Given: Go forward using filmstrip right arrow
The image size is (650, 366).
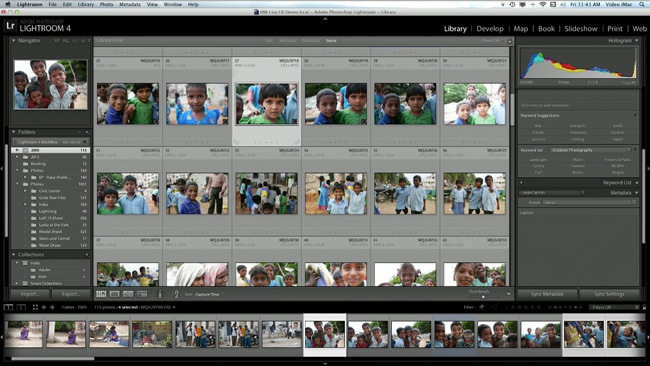Looking at the screenshot, I should (52, 307).
